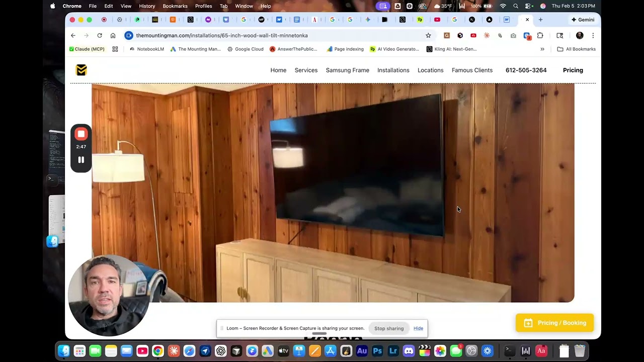Open the Extensions puzzle piece menu

pos(540,35)
